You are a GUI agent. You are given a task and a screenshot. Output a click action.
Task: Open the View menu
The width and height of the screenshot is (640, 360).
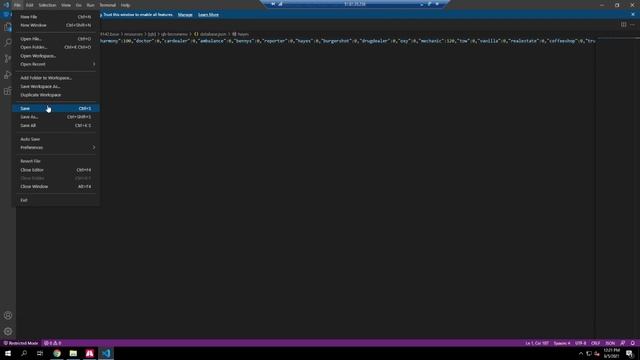[x=66, y=5]
